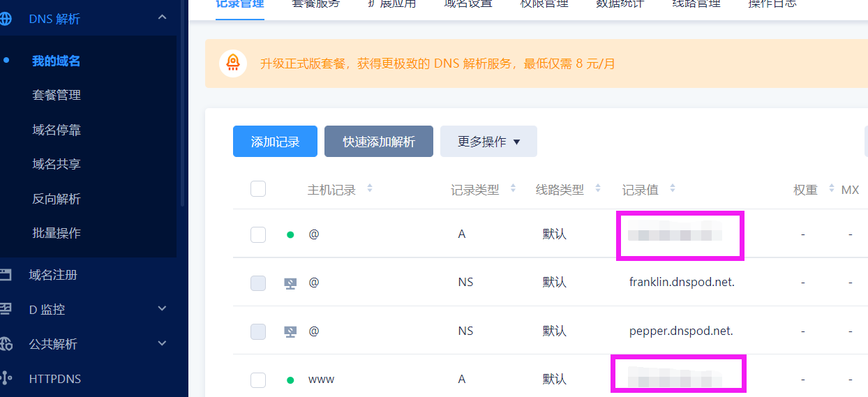Screen dimensions: 868x397
Task: Toggle the select-all checkbox in table header
Action: coord(258,189)
